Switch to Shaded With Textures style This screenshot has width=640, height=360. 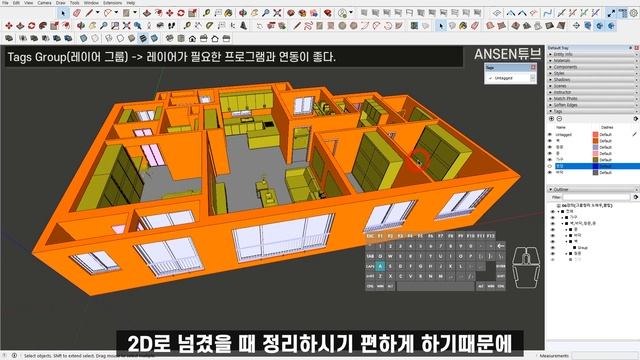click(x=143, y=39)
